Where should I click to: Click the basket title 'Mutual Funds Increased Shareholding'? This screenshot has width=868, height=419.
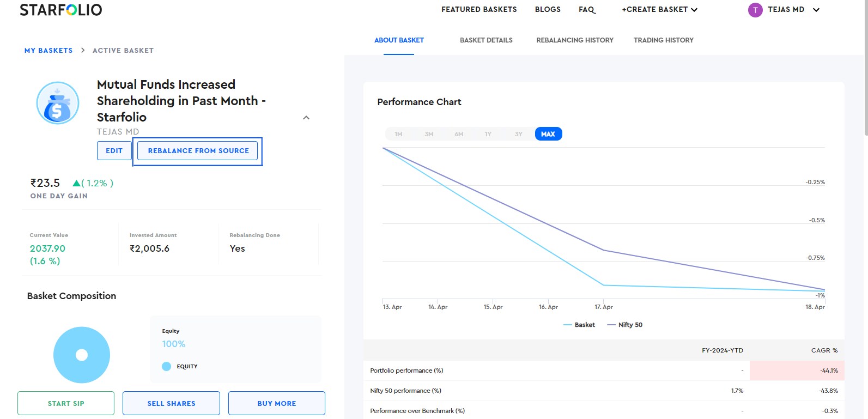click(x=181, y=101)
